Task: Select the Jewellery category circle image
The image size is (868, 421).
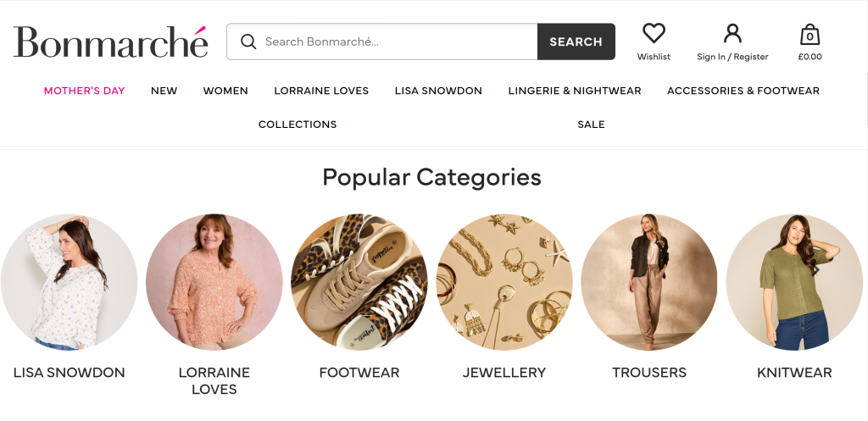Action: tap(504, 282)
